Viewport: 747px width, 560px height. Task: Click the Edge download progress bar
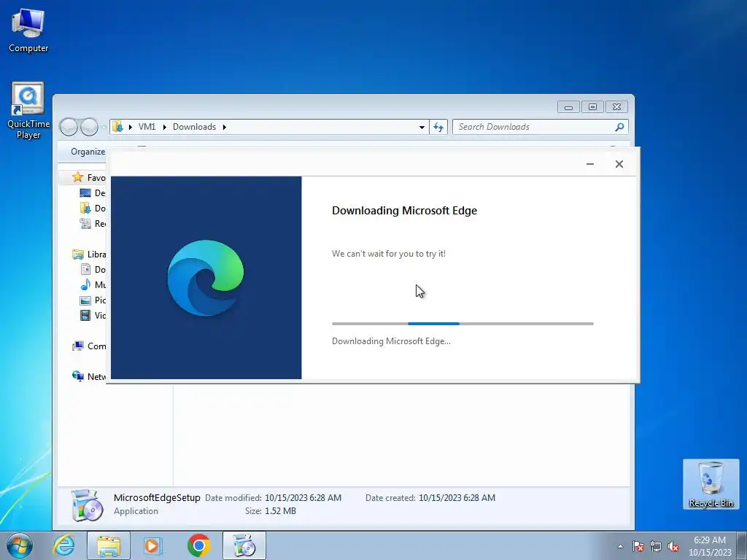click(x=462, y=324)
